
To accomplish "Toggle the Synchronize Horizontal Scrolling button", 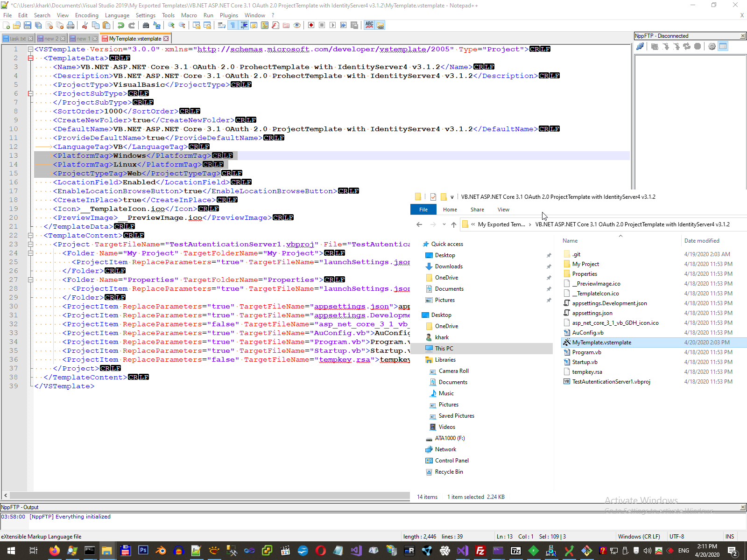I will [x=207, y=25].
